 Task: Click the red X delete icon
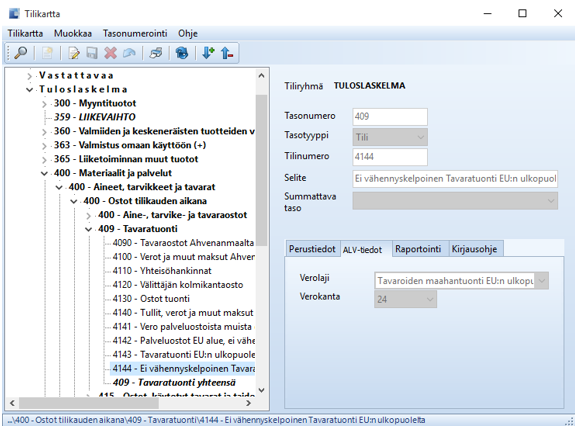[110, 53]
